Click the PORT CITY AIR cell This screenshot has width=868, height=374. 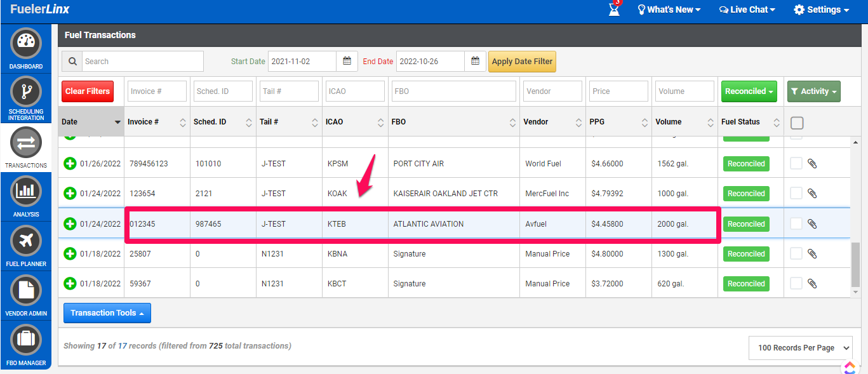click(x=454, y=164)
